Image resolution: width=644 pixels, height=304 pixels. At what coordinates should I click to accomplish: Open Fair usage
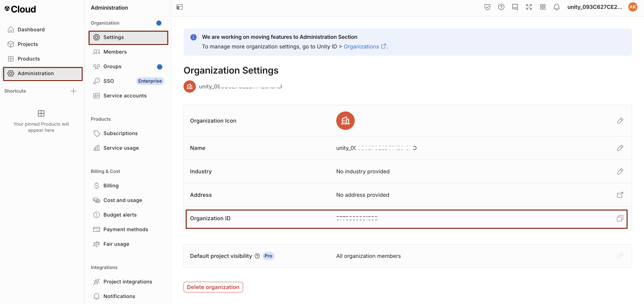(x=128, y=244)
